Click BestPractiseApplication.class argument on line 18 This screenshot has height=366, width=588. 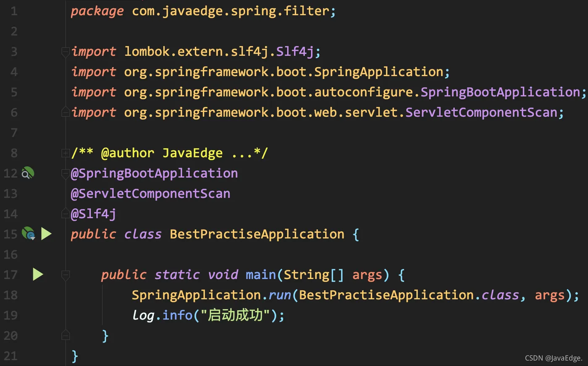409,295
